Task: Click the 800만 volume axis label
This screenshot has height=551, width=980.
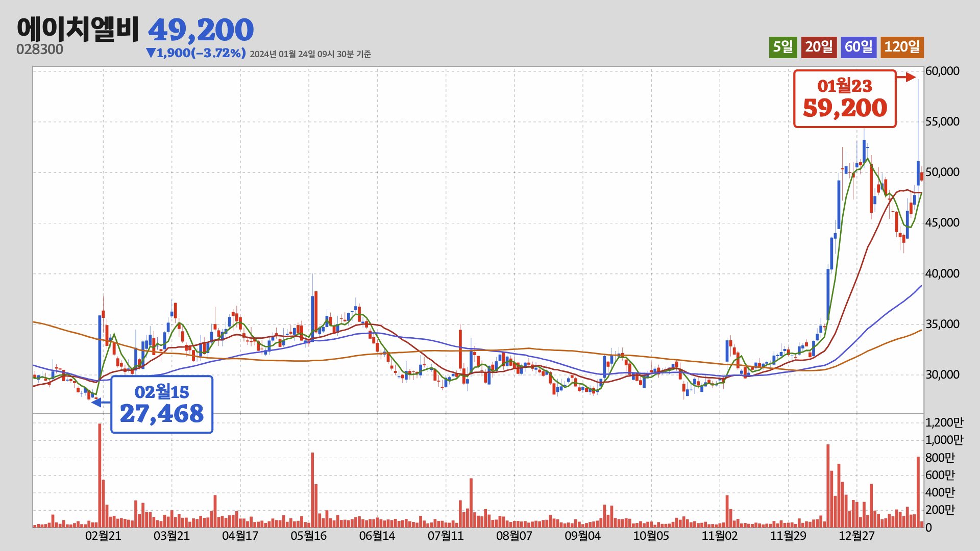Action: coord(940,458)
